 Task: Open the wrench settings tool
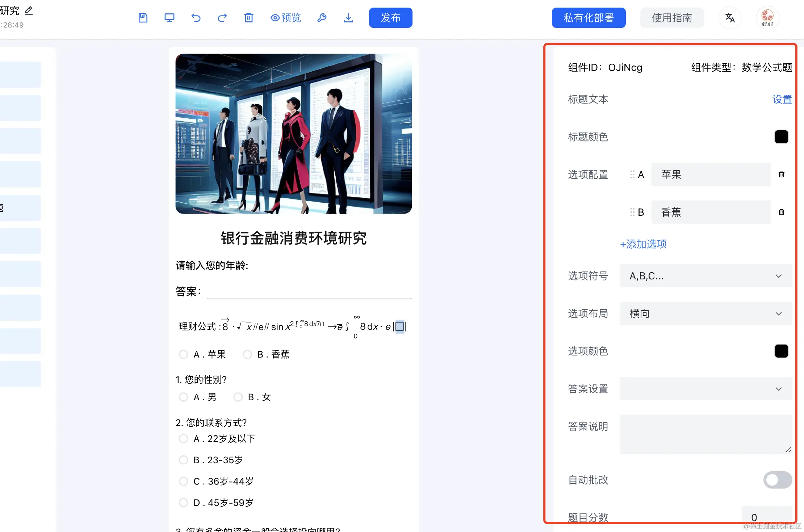(x=322, y=18)
